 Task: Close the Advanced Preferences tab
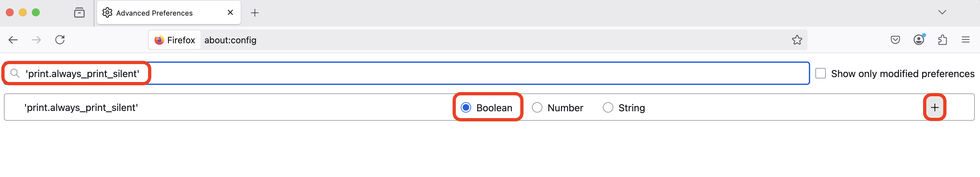click(230, 13)
